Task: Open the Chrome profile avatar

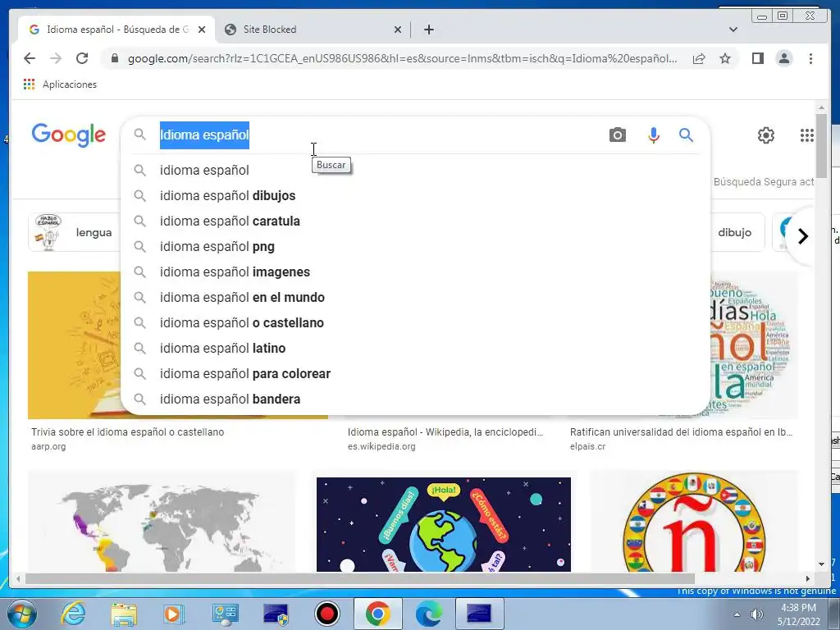Action: [783, 58]
